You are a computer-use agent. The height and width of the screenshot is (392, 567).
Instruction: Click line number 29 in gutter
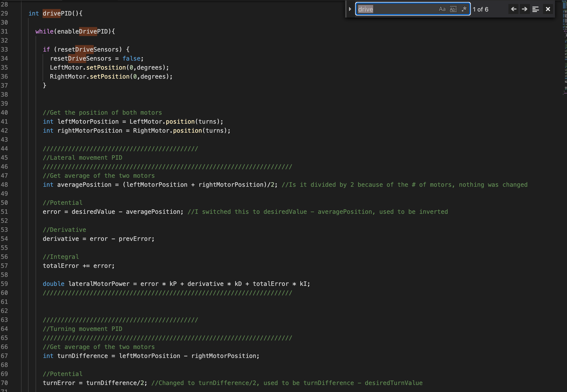point(4,13)
